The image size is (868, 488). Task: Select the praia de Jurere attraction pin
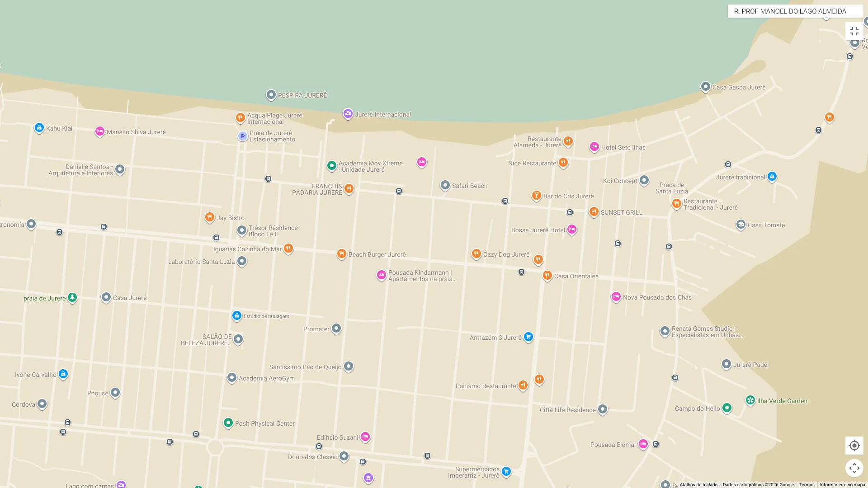[72, 297]
